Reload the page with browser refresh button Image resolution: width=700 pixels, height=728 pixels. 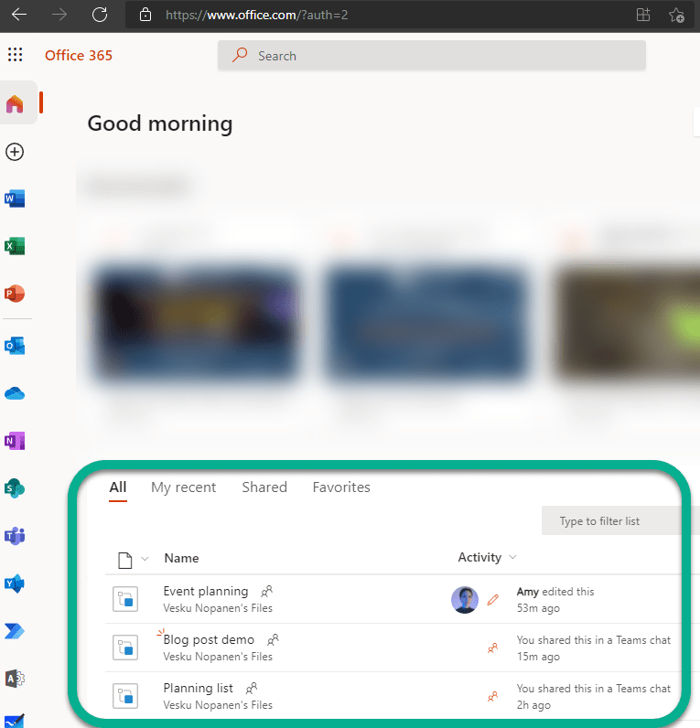(x=101, y=15)
